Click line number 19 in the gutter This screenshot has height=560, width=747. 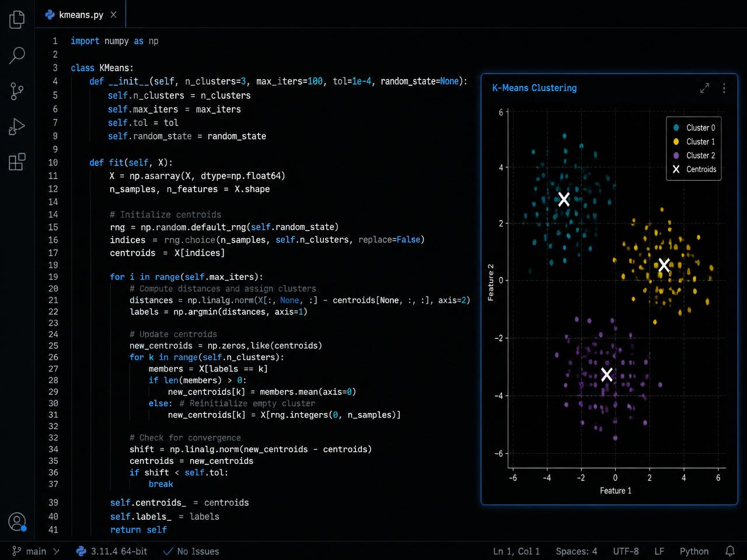tap(53, 277)
